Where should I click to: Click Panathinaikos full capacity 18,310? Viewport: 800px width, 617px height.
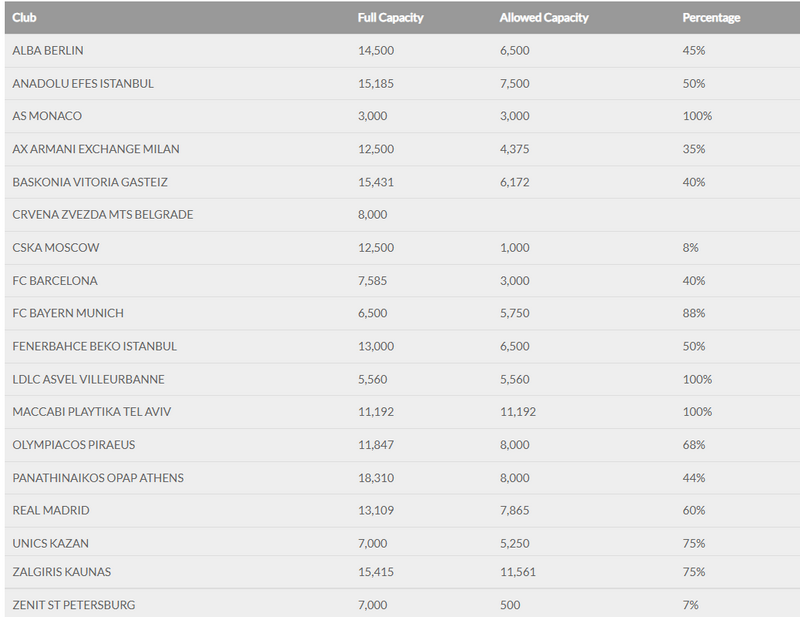[x=376, y=478]
